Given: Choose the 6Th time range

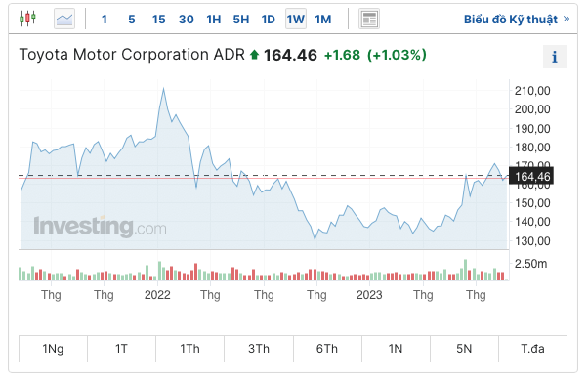Looking at the screenshot, I should point(327,349).
